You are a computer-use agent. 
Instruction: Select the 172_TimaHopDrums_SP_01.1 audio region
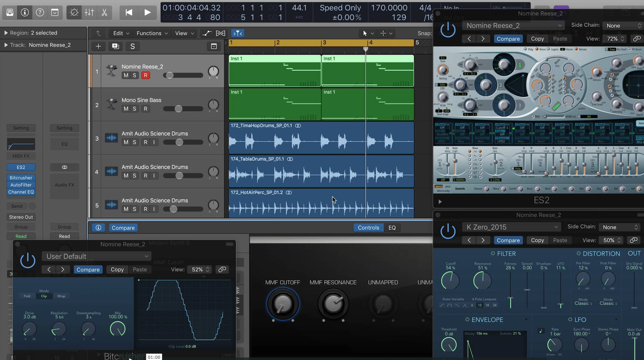point(321,138)
